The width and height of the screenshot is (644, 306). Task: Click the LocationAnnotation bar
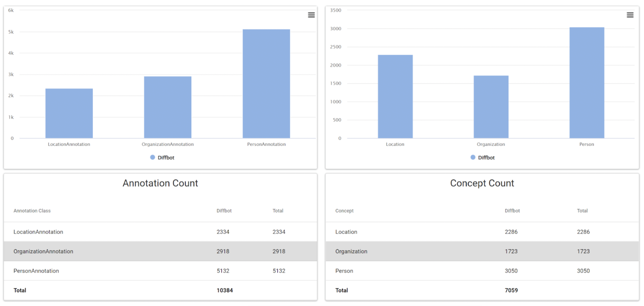point(69,113)
